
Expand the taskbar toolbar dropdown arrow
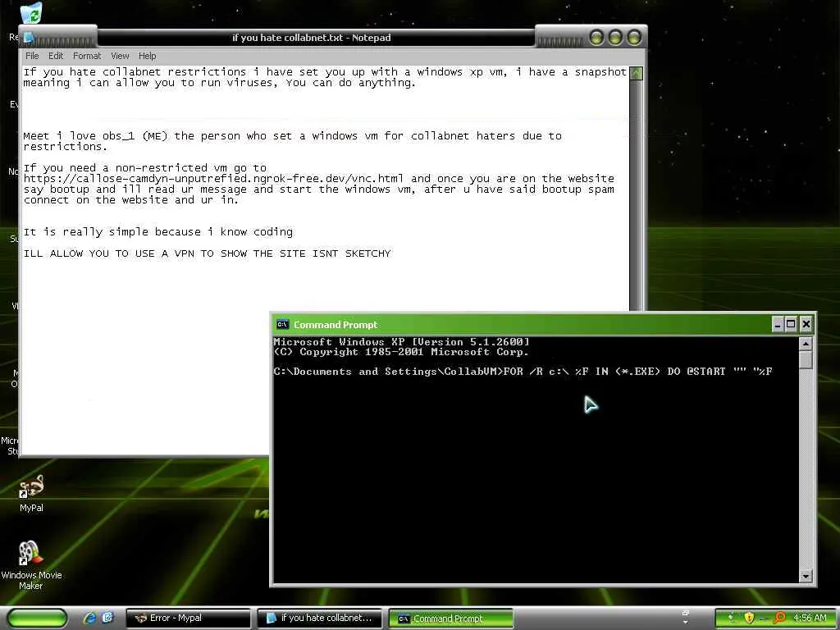[x=685, y=623]
